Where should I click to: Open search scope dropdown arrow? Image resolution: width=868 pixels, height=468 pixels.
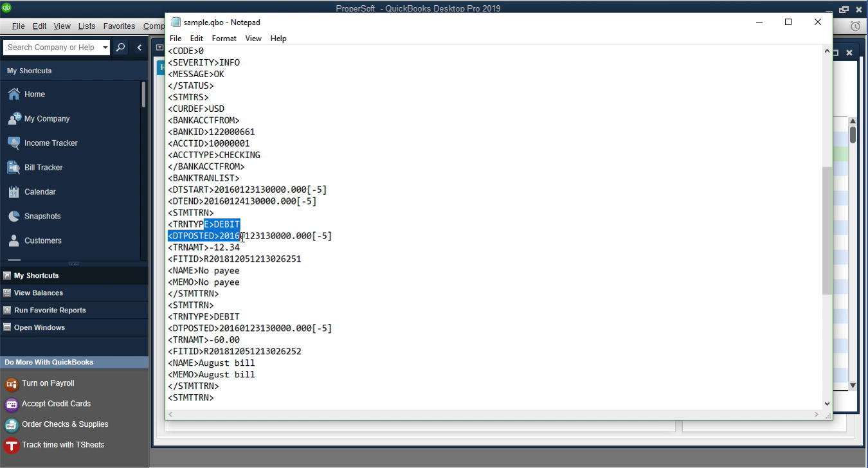click(105, 48)
